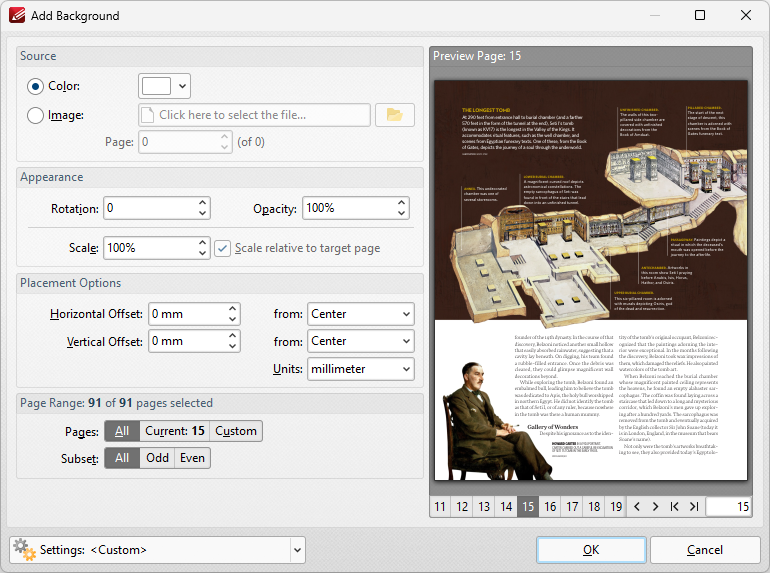Switch preview to page 14
Screen dimensions: 770x573
coord(506,507)
